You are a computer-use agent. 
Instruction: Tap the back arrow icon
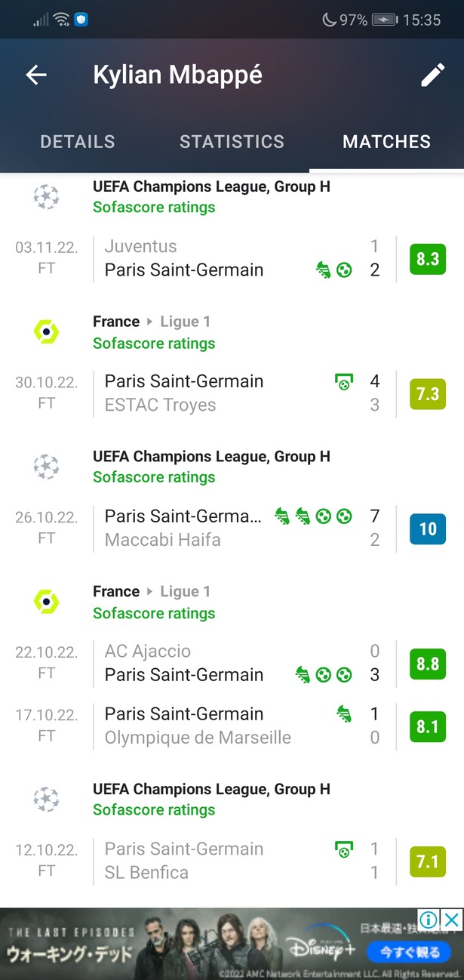point(36,75)
